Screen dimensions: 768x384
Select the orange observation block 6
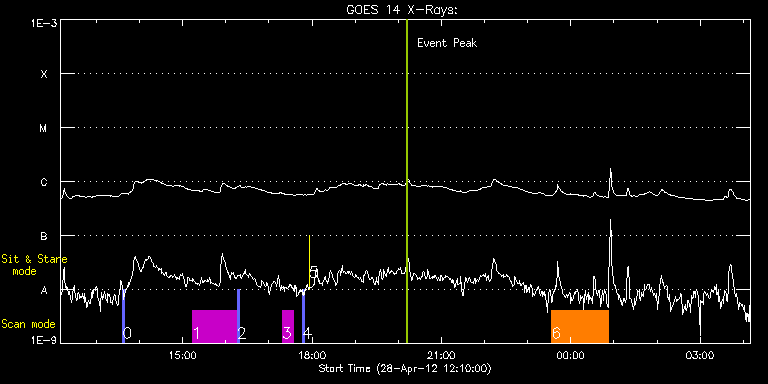click(x=580, y=327)
